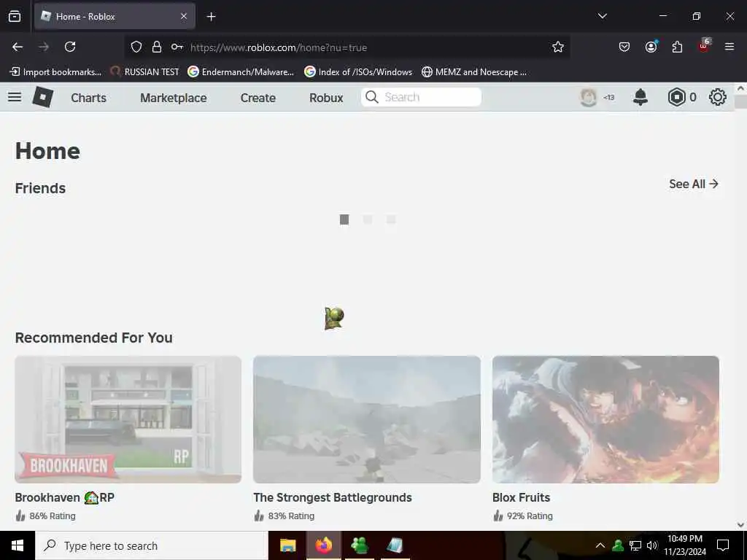747x560 pixels.
Task: Click the Windows taskbar search box
Action: point(152,545)
